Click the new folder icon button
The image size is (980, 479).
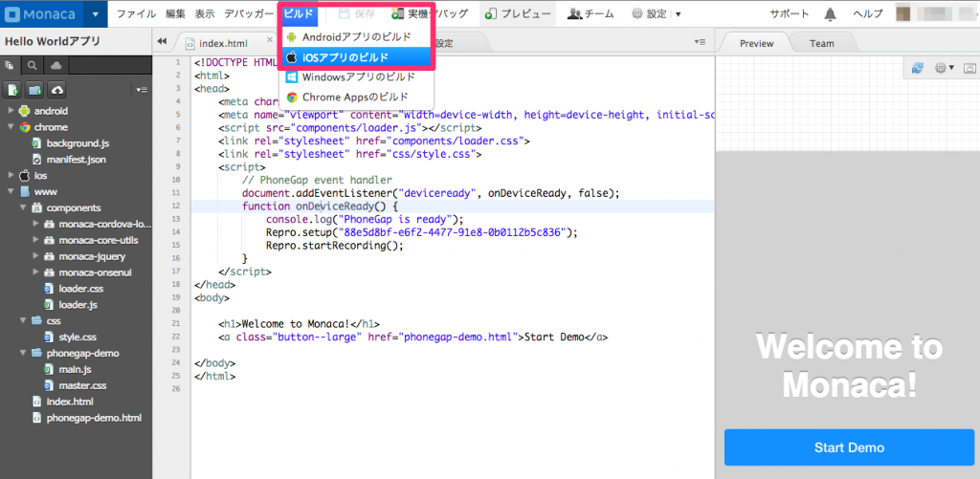click(x=35, y=91)
